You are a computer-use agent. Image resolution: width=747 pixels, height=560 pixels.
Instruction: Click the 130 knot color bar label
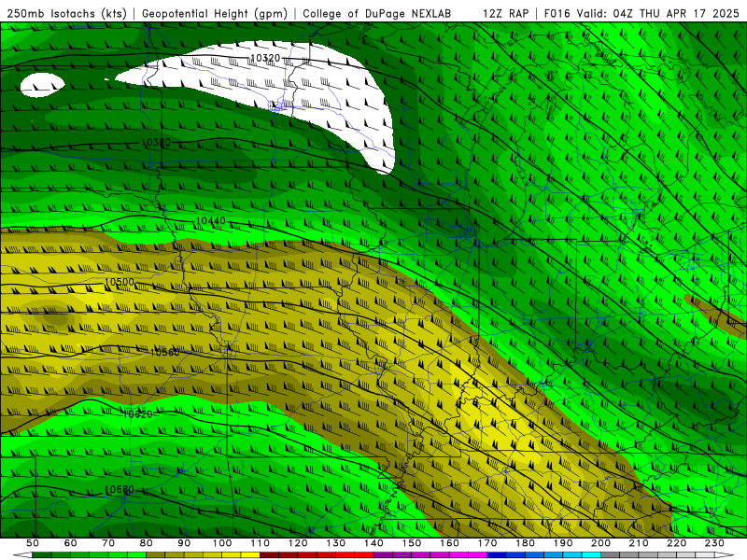[336, 543]
